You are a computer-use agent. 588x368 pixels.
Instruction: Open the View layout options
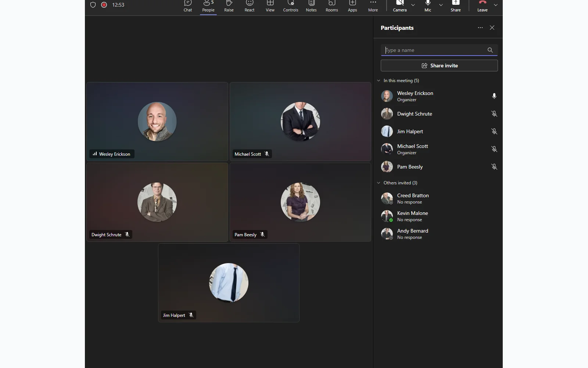pyautogui.click(x=270, y=6)
